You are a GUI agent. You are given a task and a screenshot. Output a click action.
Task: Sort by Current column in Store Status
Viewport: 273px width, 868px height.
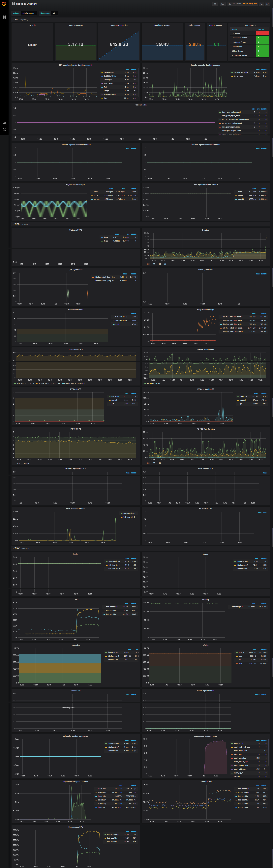(261, 29)
